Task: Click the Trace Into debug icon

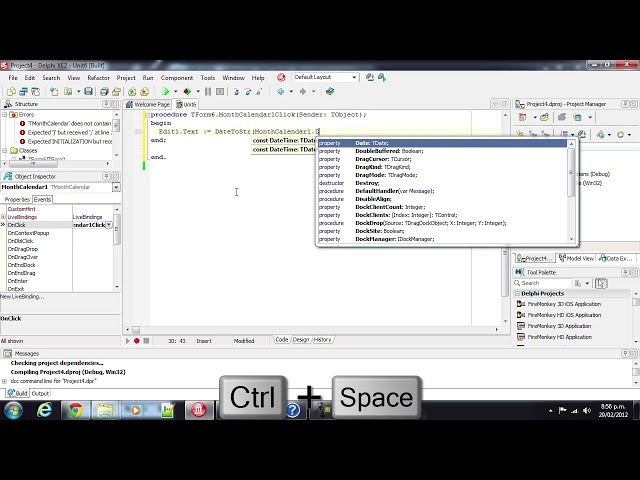Action: pos(237,91)
